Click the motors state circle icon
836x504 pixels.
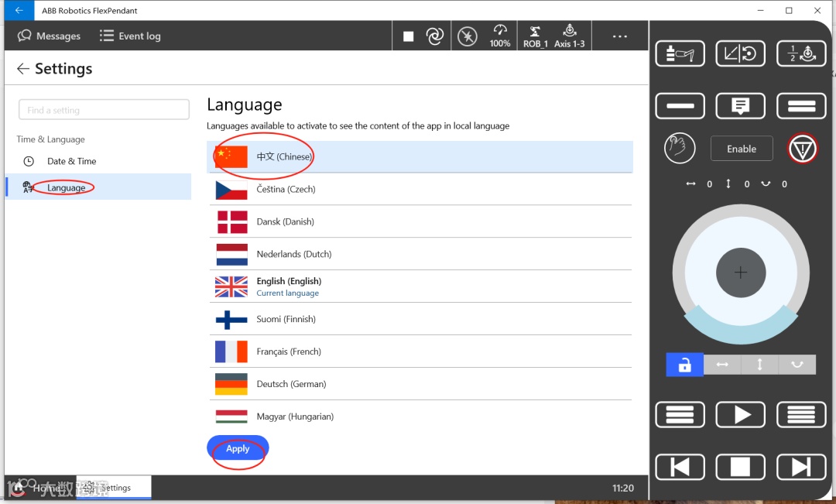point(468,36)
